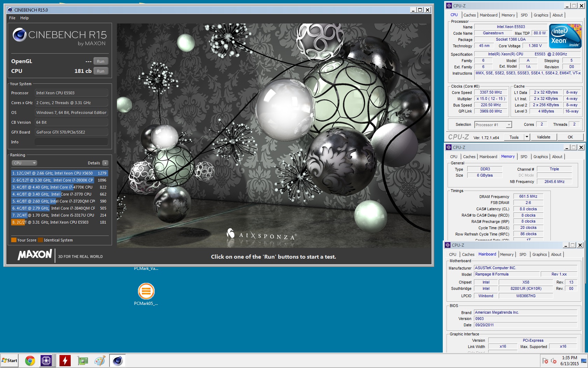The image size is (588, 368).
Task: Open the green hardware monitor taskbar icon
Action: click(x=83, y=360)
